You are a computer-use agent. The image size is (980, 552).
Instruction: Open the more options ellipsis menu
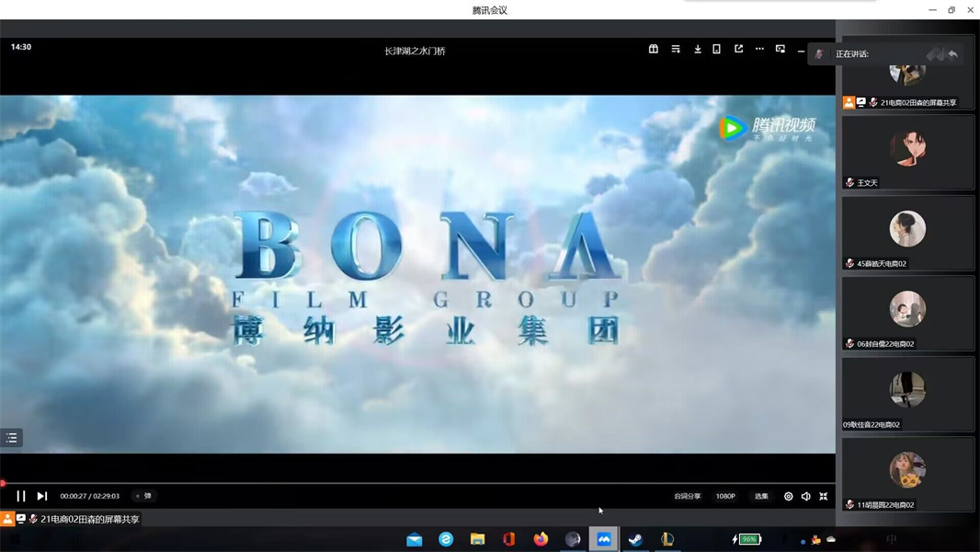tap(759, 49)
